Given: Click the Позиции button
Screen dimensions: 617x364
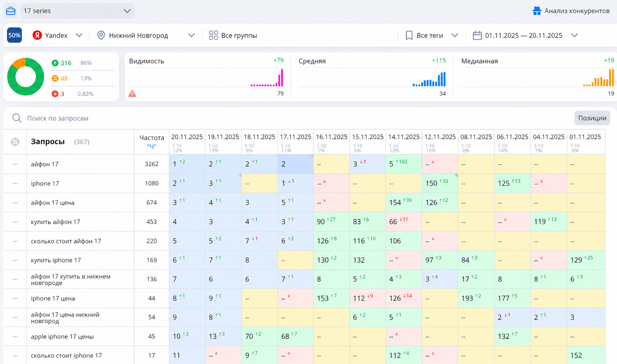Looking at the screenshot, I should [592, 118].
